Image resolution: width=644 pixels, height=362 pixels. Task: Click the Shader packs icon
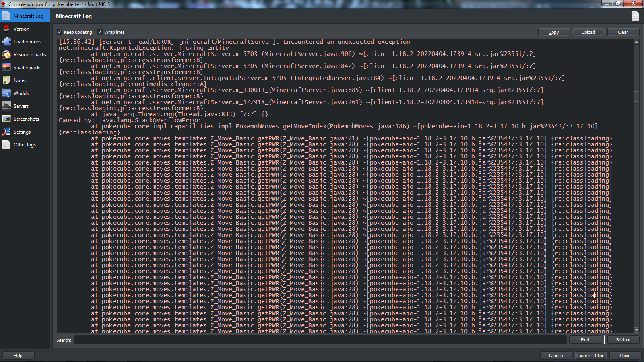[6, 68]
